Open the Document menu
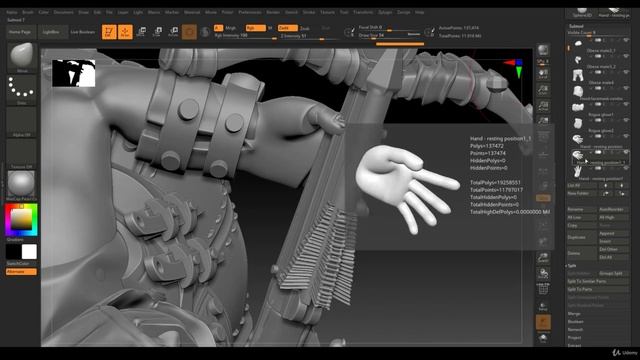 coord(64,12)
